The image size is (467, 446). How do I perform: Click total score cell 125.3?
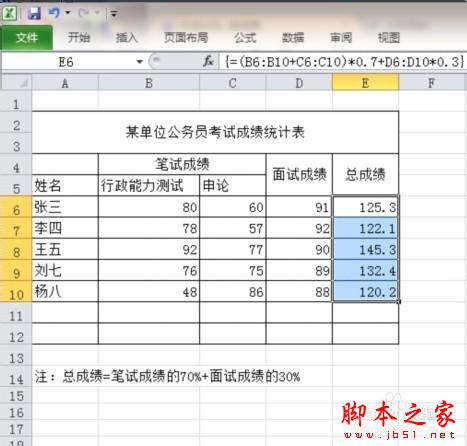coord(365,207)
